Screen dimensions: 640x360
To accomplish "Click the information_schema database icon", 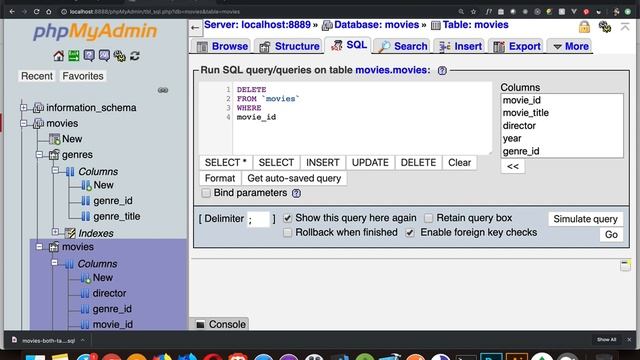I will point(38,108).
